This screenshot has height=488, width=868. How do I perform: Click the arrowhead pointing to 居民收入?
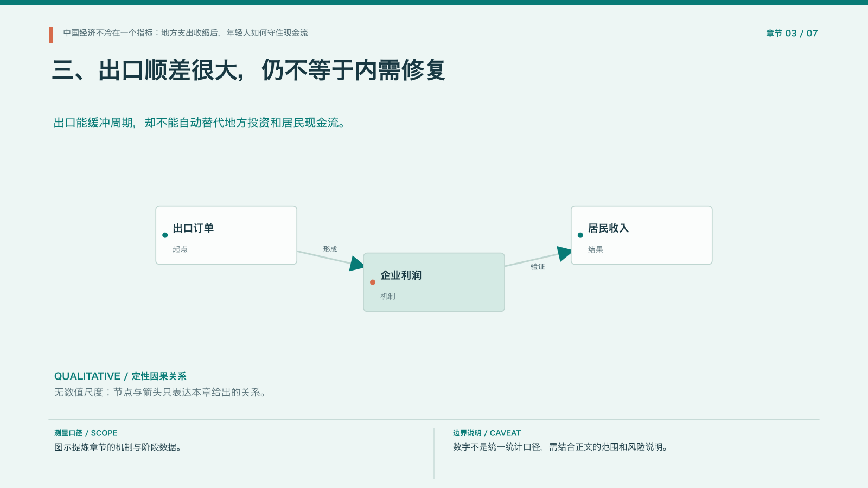tap(564, 253)
